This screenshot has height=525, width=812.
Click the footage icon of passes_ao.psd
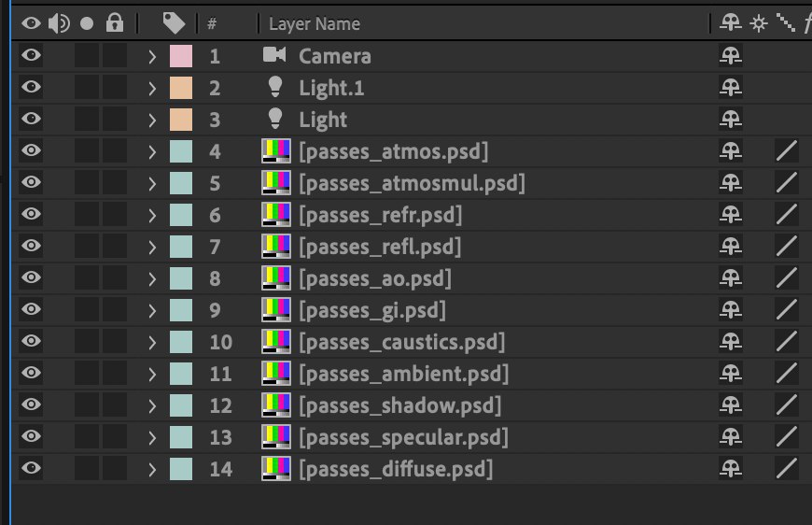(x=276, y=277)
